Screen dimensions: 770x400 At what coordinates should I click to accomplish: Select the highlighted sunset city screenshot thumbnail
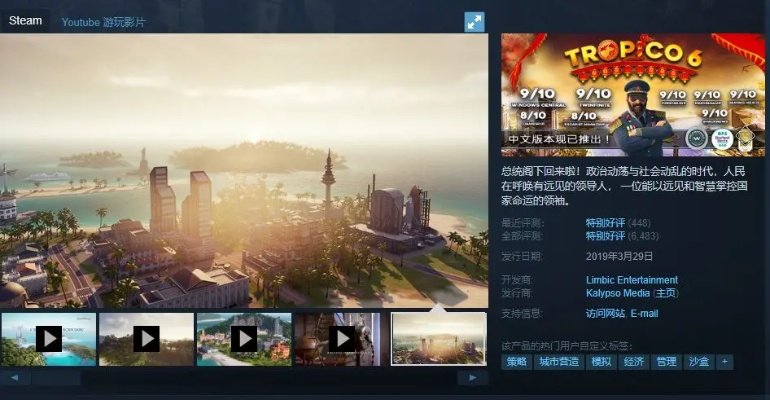click(439, 339)
